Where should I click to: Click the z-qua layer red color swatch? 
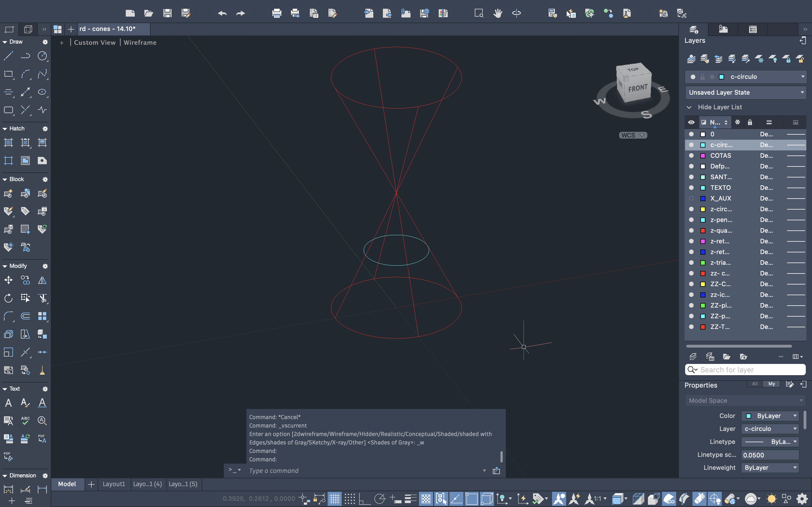[703, 231]
